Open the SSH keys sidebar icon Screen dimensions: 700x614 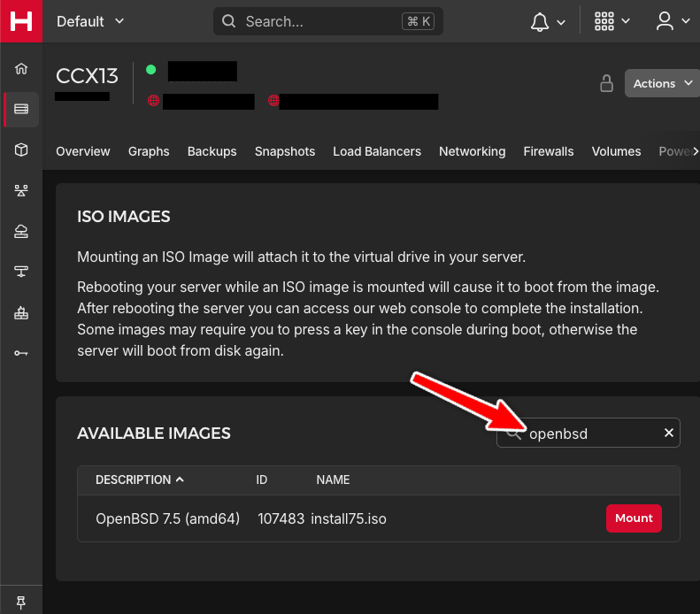(21, 353)
